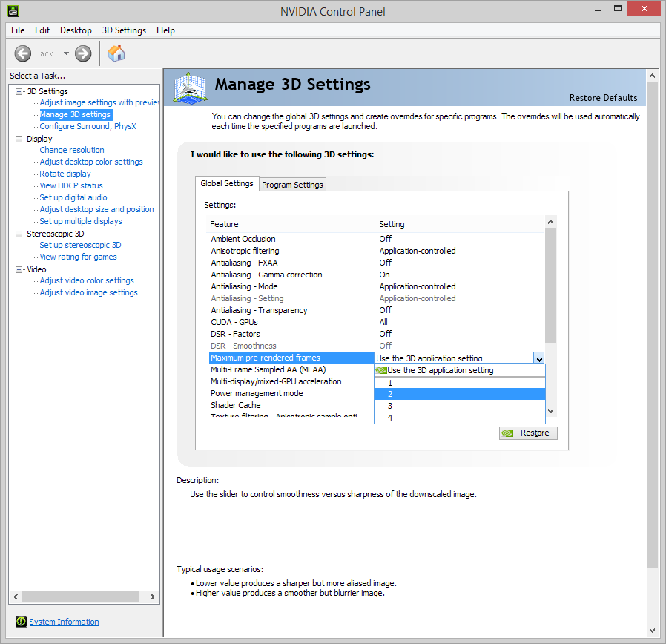Open View rating for games
The height and width of the screenshot is (644, 666).
click(x=78, y=257)
